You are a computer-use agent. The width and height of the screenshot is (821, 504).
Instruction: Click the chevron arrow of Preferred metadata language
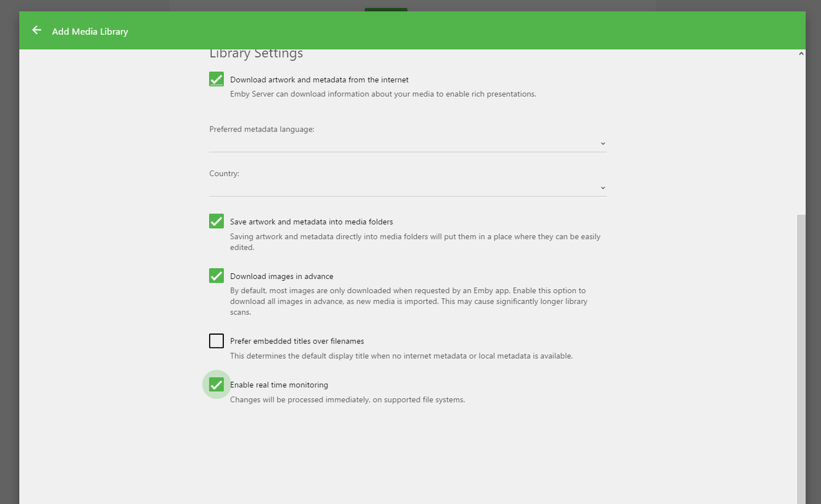click(x=603, y=144)
